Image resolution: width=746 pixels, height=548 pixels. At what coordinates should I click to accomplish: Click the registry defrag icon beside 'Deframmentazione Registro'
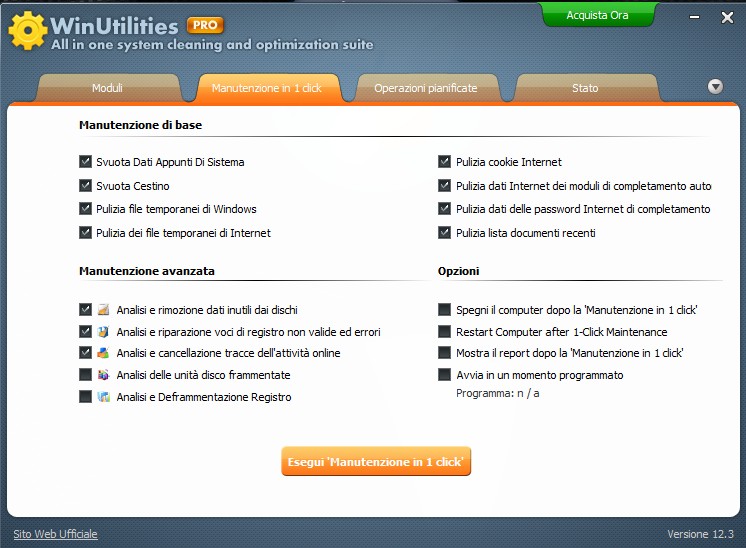click(x=104, y=397)
